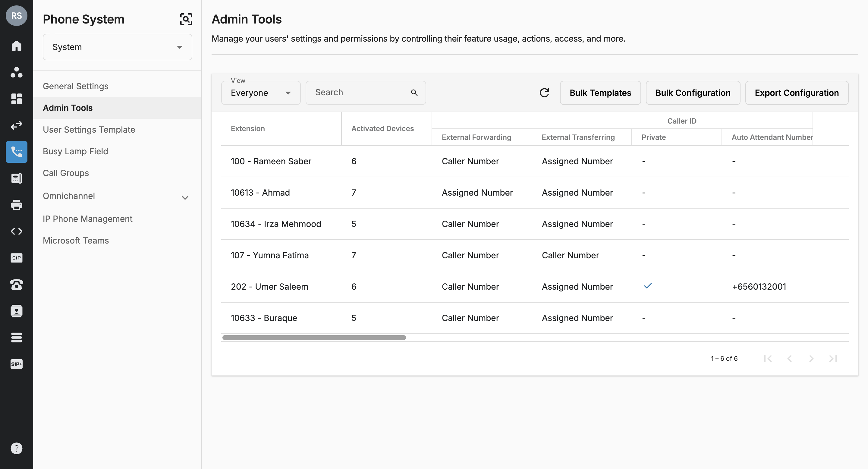Open the code brackets icon in sidebar

(17, 231)
